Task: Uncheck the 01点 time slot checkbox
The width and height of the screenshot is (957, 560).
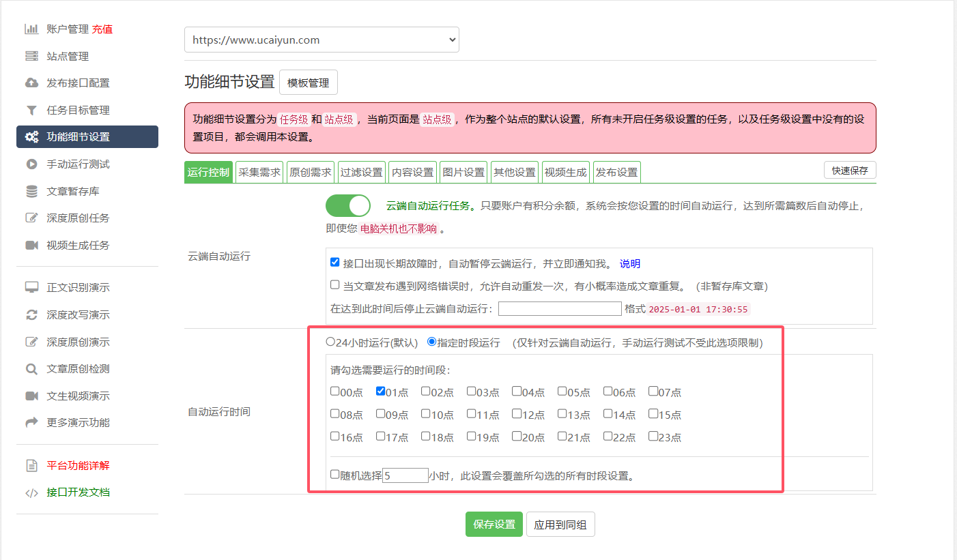Action: click(381, 392)
